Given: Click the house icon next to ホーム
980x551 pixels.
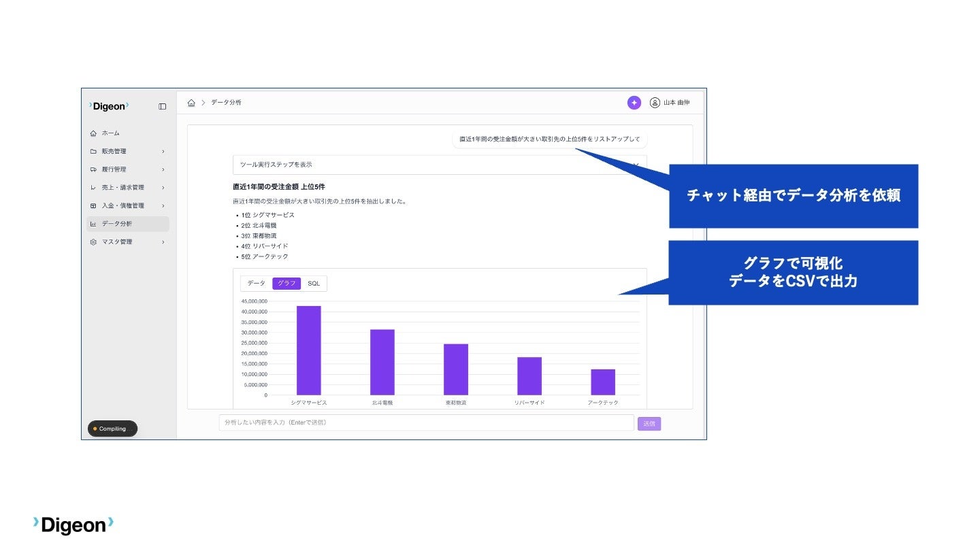Looking at the screenshot, I should [93, 133].
